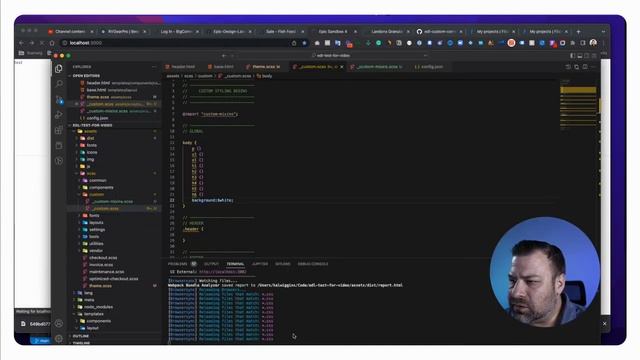Screen dimensions: 640x360
Task: Switch to the theme.scss editor tab
Action: point(264,67)
